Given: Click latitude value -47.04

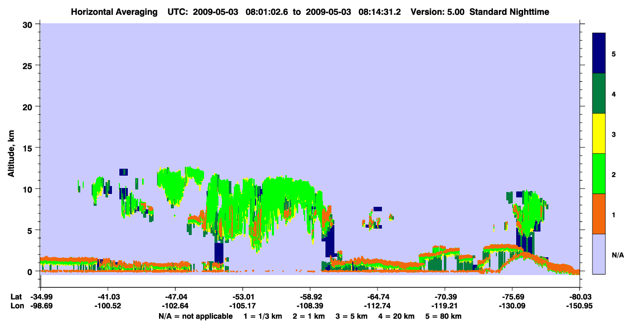Looking at the screenshot, I should (x=175, y=297).
